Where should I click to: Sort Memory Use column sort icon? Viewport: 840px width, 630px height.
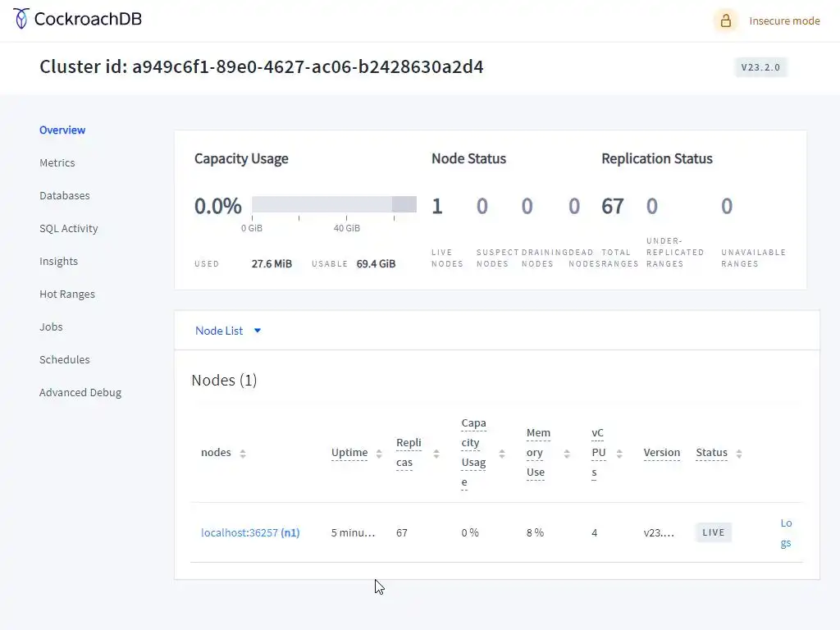567,454
